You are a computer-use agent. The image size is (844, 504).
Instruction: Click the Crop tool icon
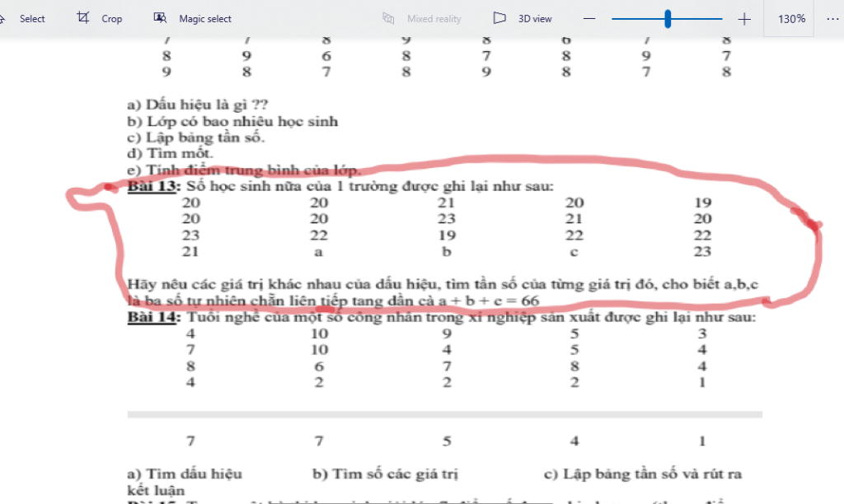tap(83, 18)
